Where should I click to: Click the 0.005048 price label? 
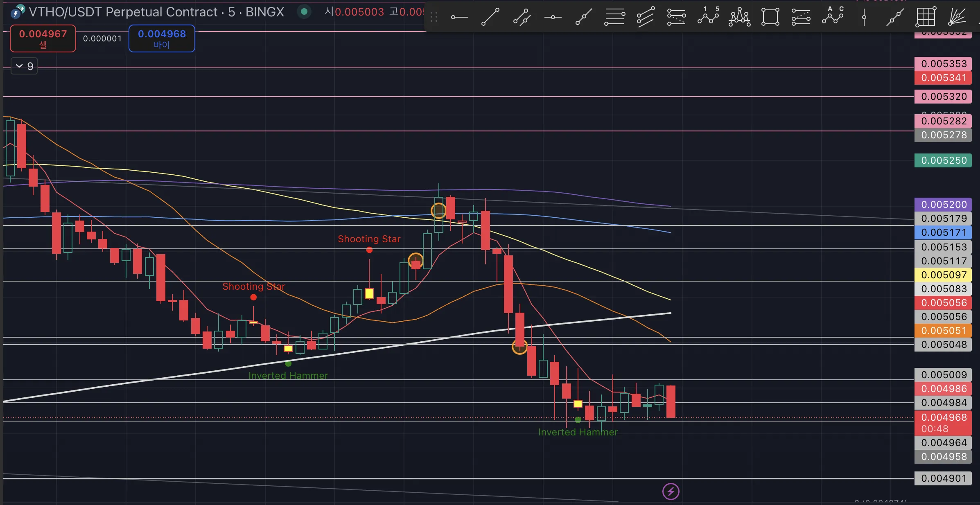(943, 345)
